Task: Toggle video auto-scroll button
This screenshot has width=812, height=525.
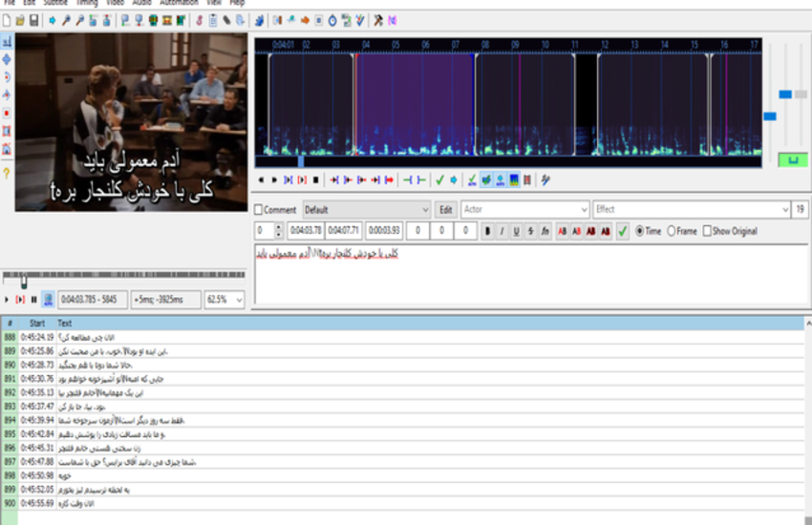Action: [x=48, y=300]
